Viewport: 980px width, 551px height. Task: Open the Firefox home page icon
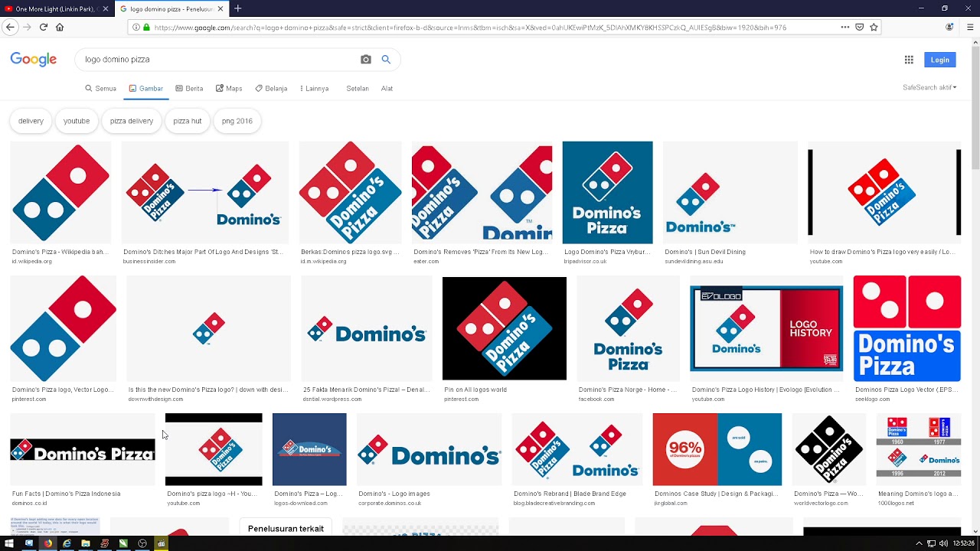60,27
